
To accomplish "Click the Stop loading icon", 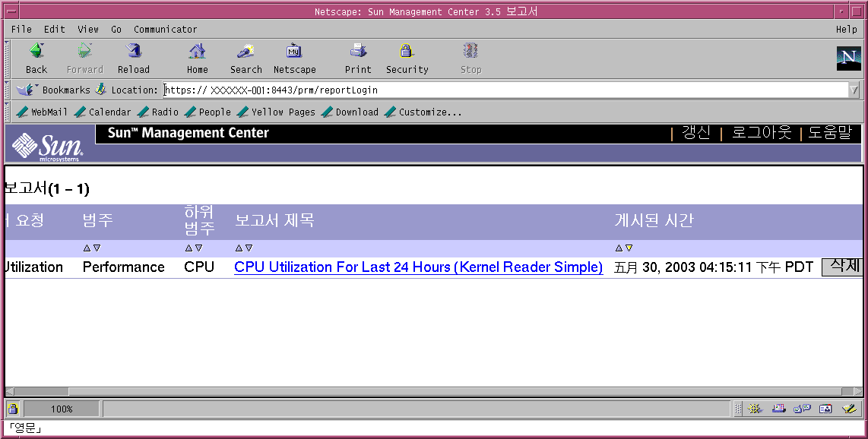I will pos(471,58).
